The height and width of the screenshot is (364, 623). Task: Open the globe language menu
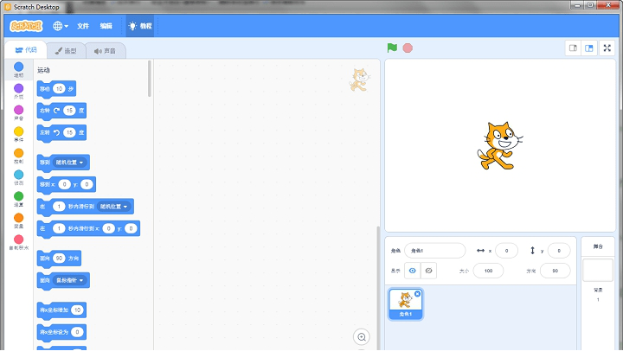(x=61, y=26)
